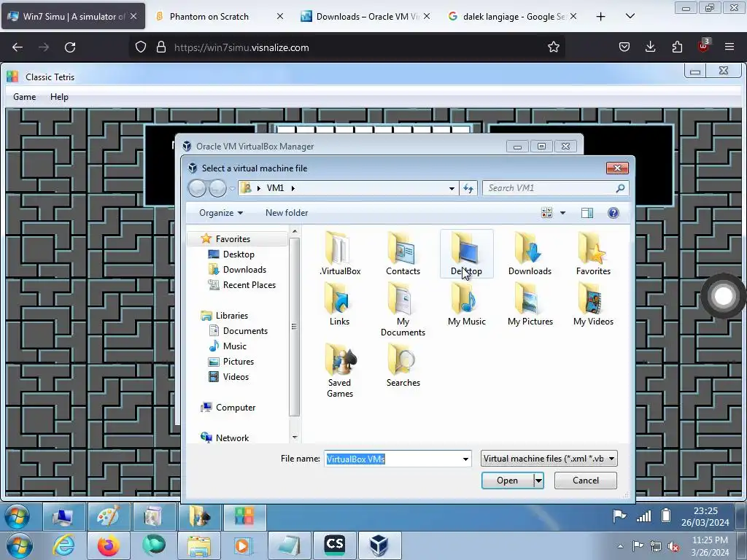
Task: Open the File name history dropdown
Action: 465,459
